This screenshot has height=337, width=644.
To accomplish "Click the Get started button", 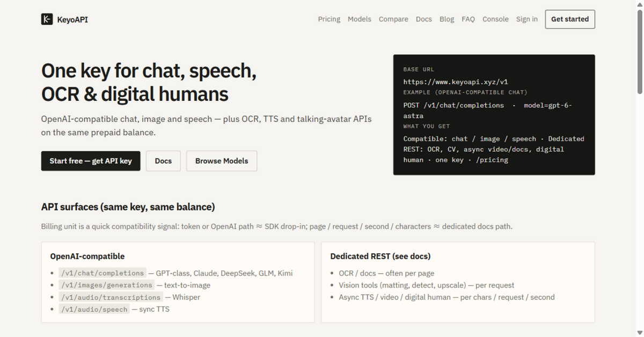I will point(570,19).
